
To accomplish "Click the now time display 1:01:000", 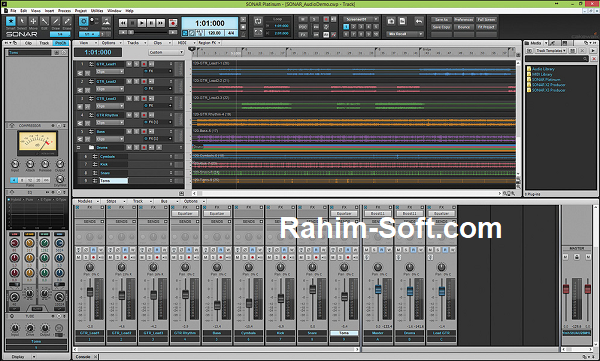I will tap(210, 23).
